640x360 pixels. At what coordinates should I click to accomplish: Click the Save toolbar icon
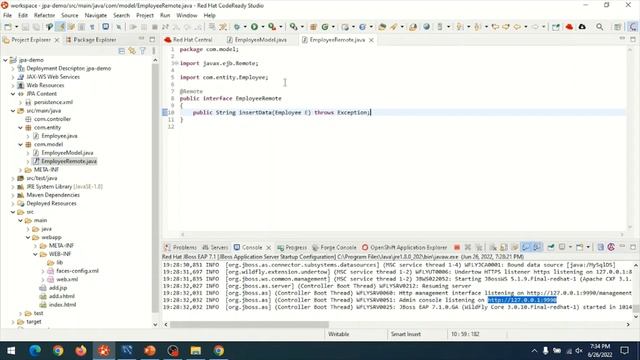click(25, 27)
